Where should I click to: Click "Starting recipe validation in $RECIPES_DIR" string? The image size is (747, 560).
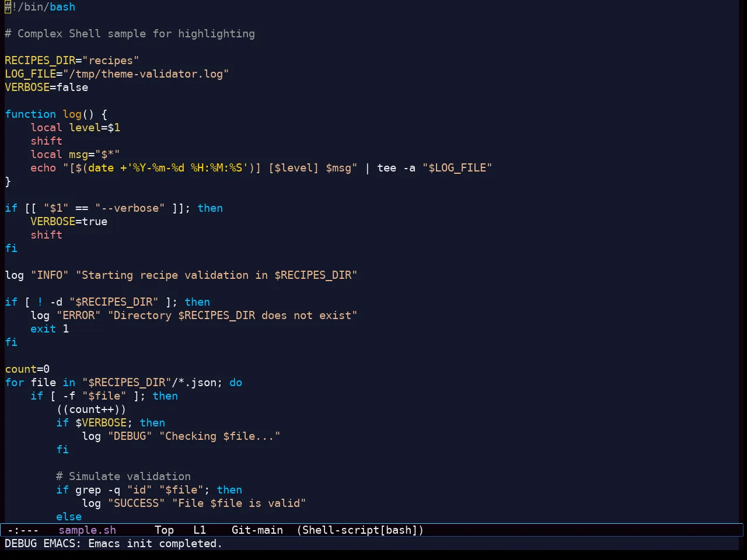(x=217, y=275)
